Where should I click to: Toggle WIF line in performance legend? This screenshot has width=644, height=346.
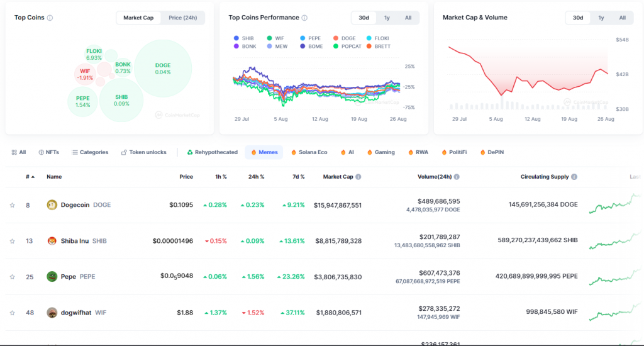275,38
